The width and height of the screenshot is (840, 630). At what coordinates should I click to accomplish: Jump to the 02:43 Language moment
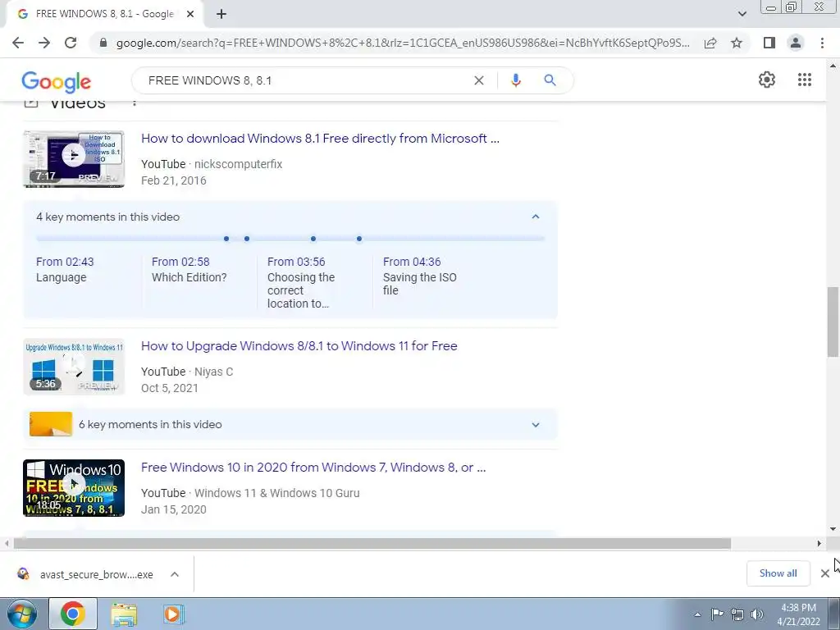point(65,269)
